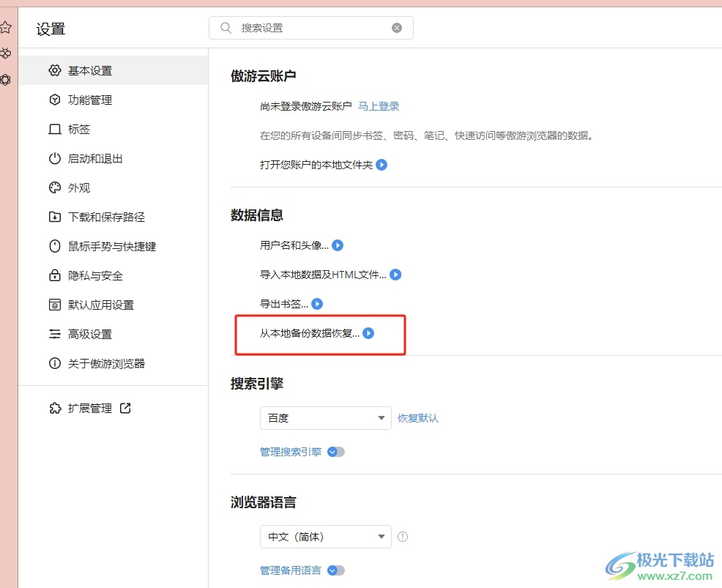Click the external link icon after 扩展管理
Viewport: 722px width, 588px height.
point(125,408)
